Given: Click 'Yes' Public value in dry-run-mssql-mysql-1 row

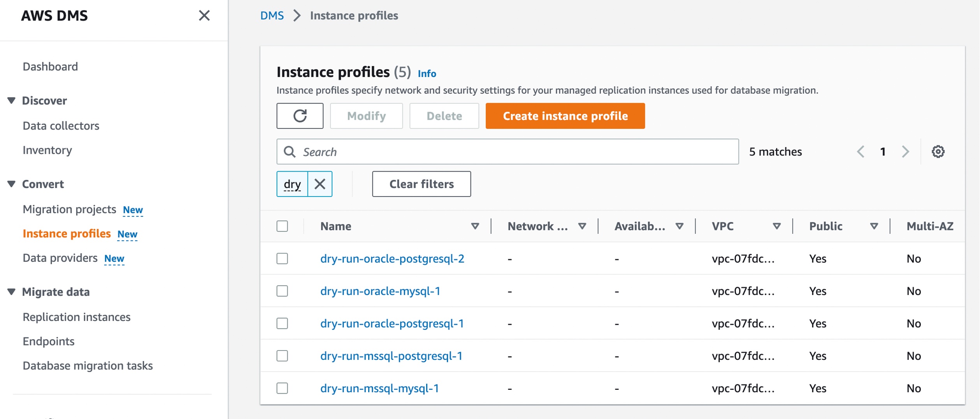Looking at the screenshot, I should point(818,388).
